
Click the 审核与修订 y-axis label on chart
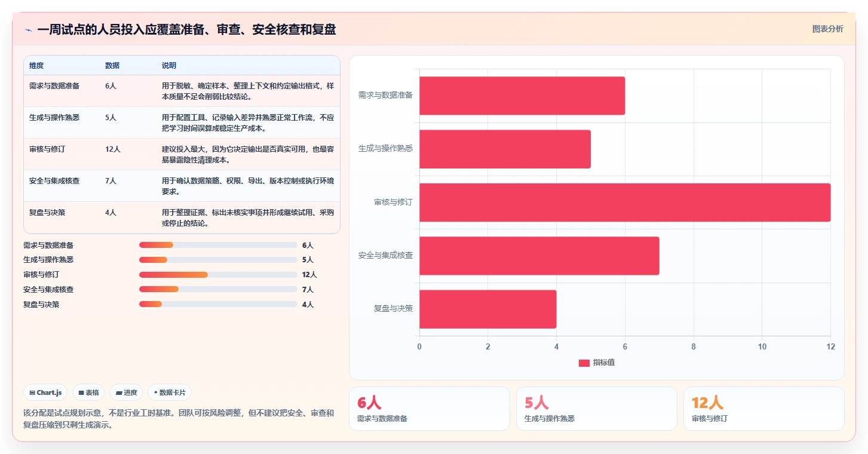point(393,202)
